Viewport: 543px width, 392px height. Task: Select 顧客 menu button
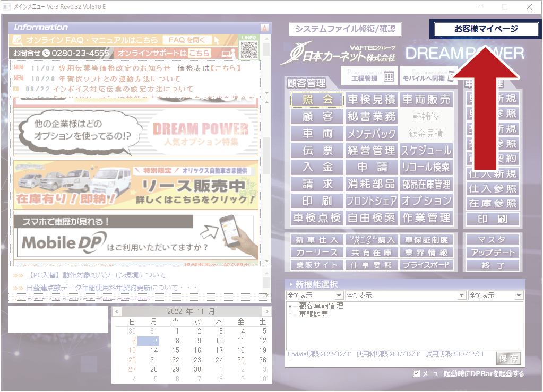point(317,117)
